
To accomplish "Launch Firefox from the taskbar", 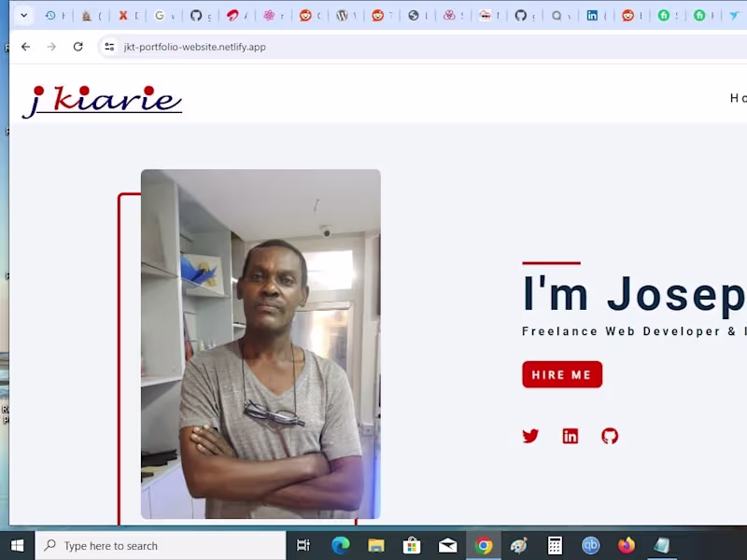I will click(627, 545).
